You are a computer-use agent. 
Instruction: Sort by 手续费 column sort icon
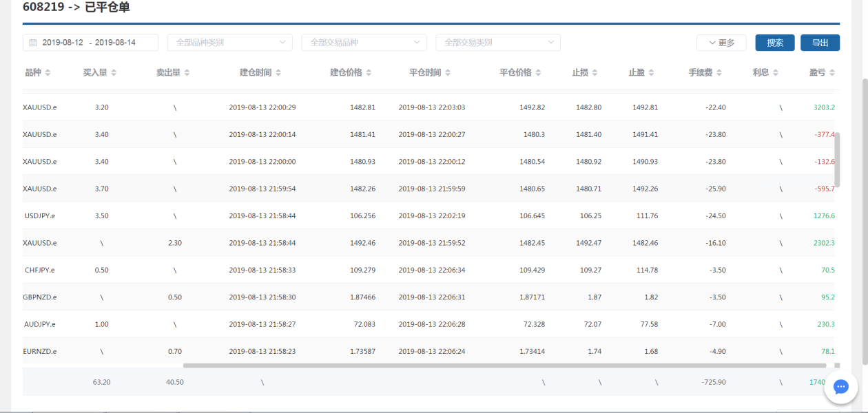click(x=719, y=73)
